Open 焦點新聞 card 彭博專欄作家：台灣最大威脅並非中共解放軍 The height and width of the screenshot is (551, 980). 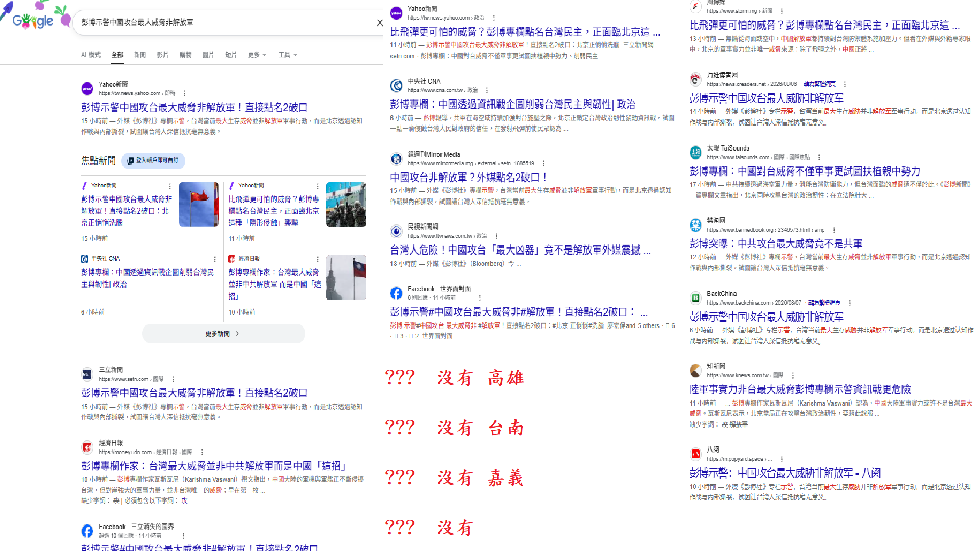(274, 284)
